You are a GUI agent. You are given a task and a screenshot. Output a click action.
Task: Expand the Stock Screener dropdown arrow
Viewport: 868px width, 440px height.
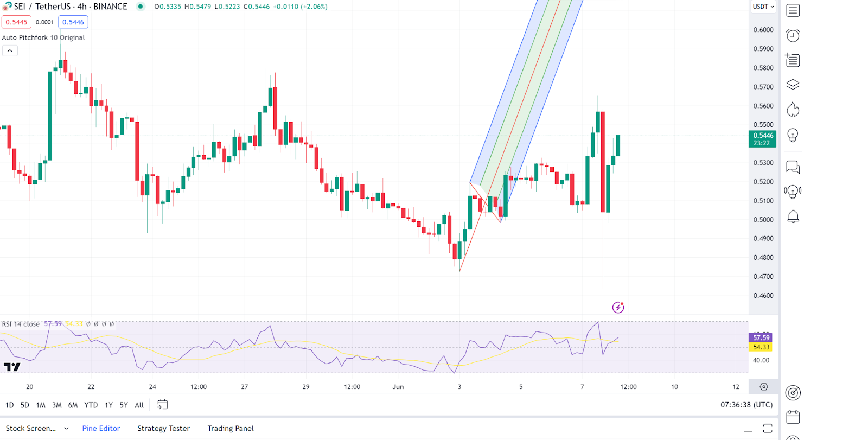(x=66, y=429)
